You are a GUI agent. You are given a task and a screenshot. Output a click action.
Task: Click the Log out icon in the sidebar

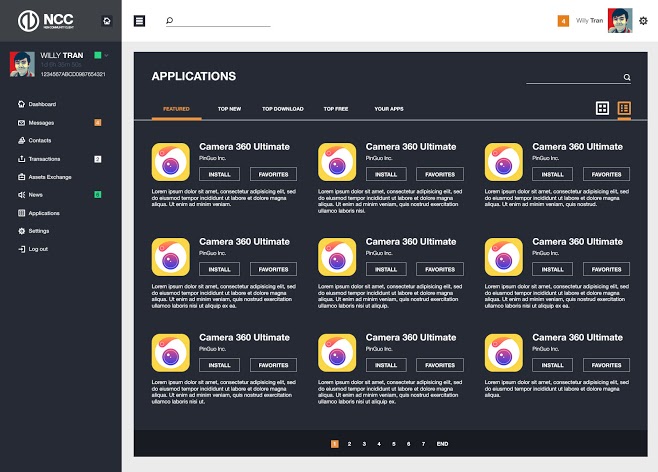(x=20, y=249)
